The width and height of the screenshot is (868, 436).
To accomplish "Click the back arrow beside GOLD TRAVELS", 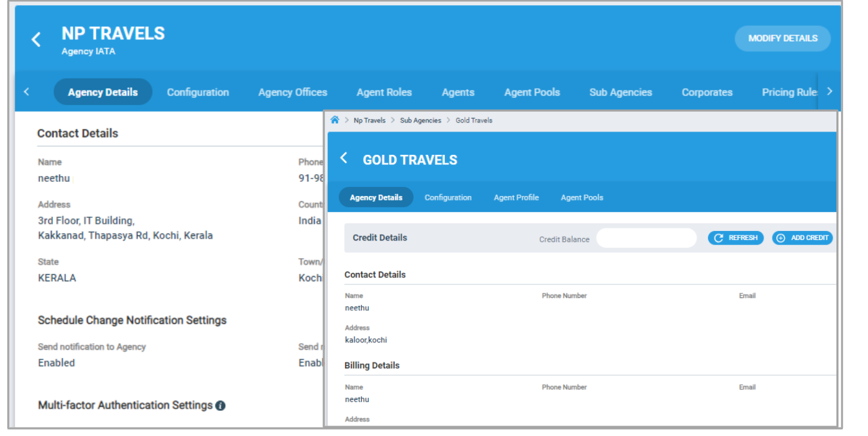I will point(344,157).
